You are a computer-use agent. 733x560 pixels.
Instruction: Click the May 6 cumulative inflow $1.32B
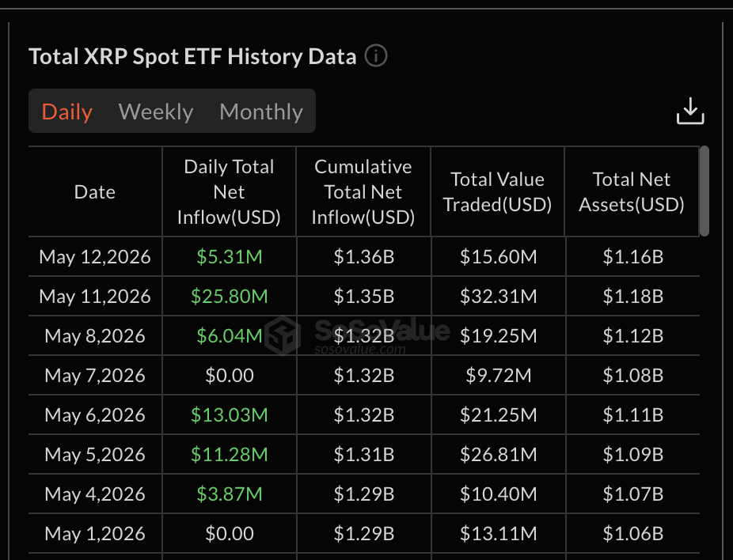(363, 414)
